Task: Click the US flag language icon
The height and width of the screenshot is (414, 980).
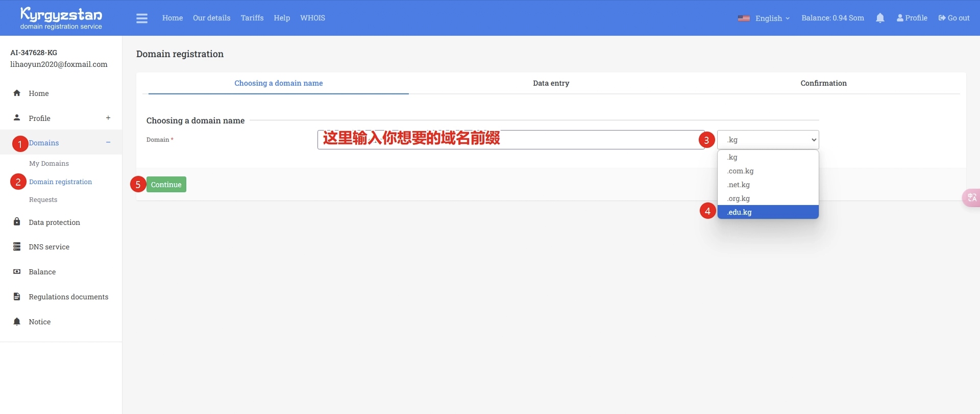Action: (x=744, y=18)
